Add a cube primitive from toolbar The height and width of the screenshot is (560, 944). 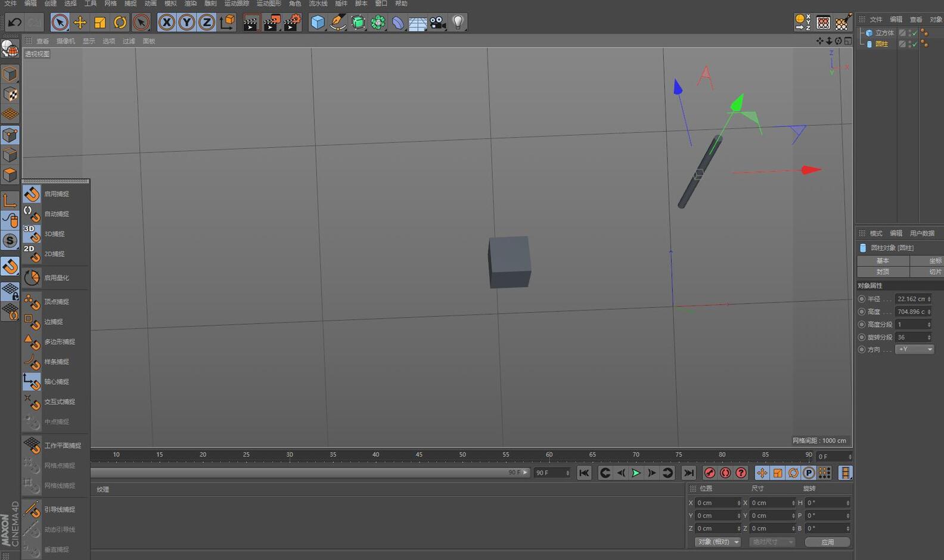318,23
